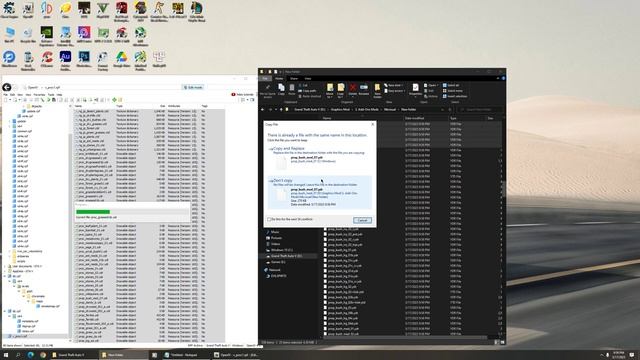Open the New item dropdown in ribbon
Screen dimensions: 640x360
(394, 85)
